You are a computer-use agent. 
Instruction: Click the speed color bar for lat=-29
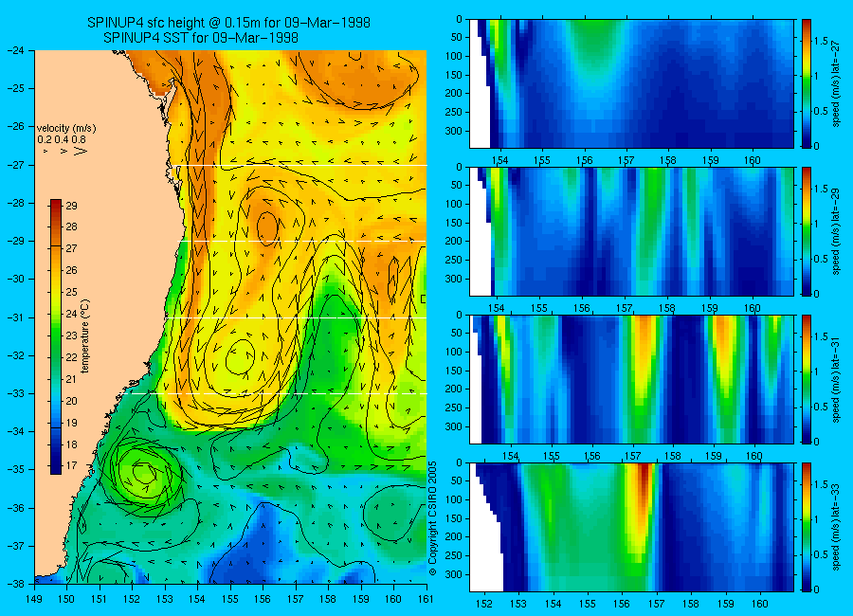point(806,231)
